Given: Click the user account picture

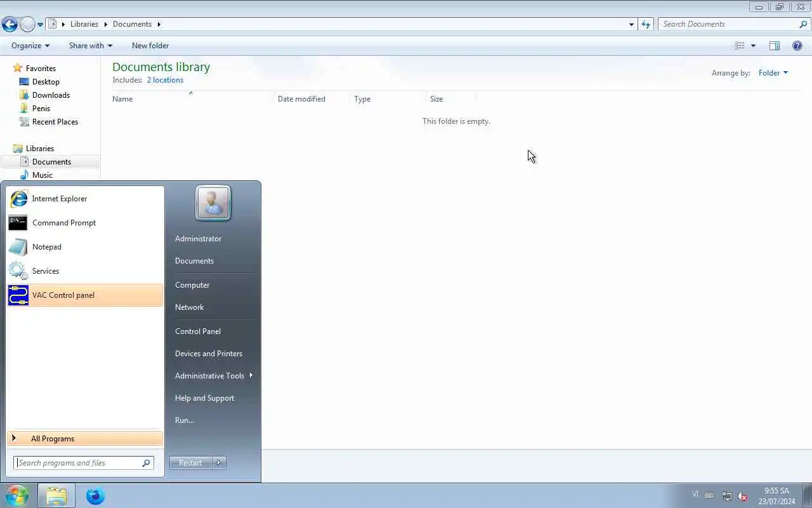Looking at the screenshot, I should 213,203.
